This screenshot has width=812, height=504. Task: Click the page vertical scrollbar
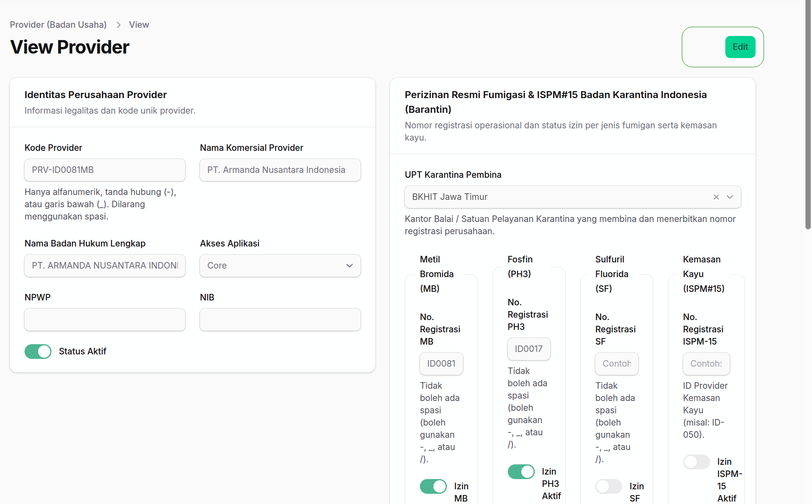coord(808,114)
